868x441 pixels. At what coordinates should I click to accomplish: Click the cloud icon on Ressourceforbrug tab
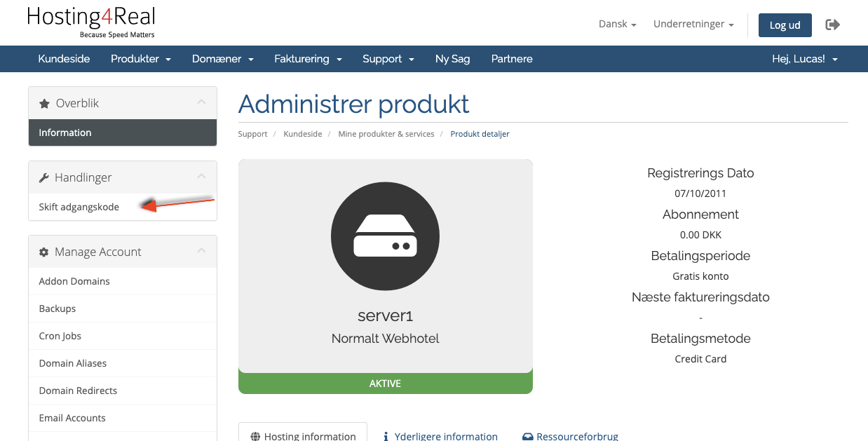[x=527, y=436]
